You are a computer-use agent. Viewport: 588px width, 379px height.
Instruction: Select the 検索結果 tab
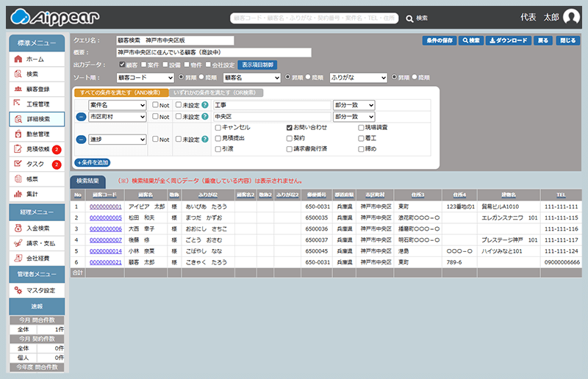click(87, 181)
